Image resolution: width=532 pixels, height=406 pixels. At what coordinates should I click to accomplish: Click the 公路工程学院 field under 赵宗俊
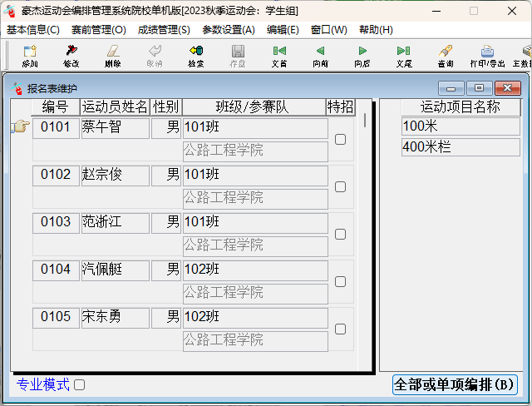point(255,199)
